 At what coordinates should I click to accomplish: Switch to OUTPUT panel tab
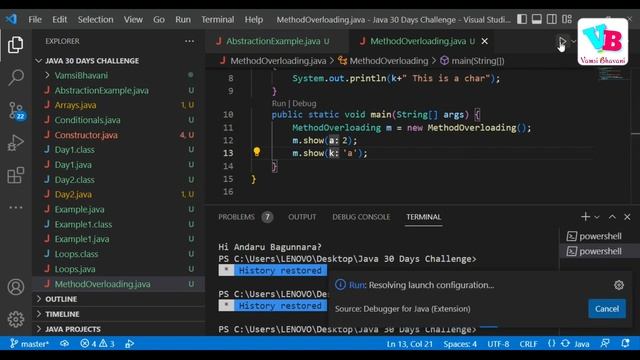(302, 217)
